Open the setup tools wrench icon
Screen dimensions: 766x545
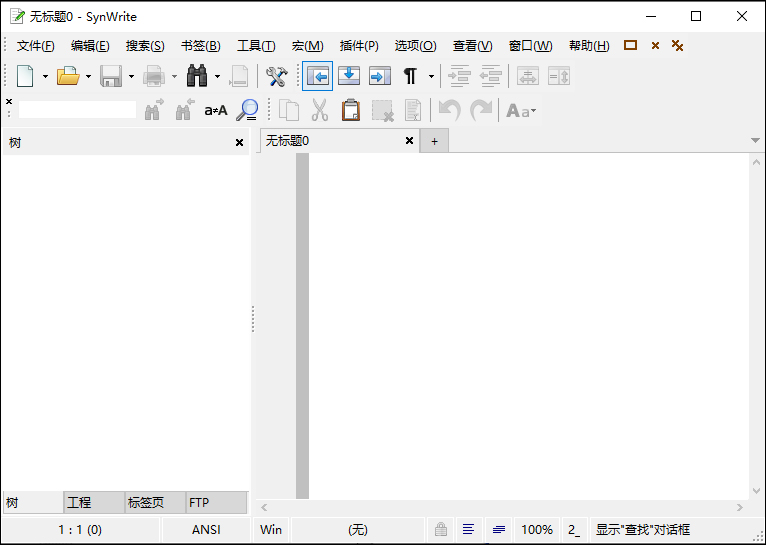276,76
